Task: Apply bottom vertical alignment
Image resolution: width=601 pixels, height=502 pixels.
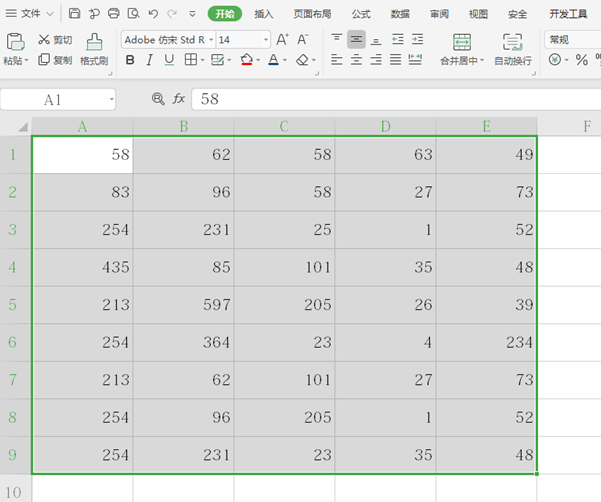Action: 376,40
